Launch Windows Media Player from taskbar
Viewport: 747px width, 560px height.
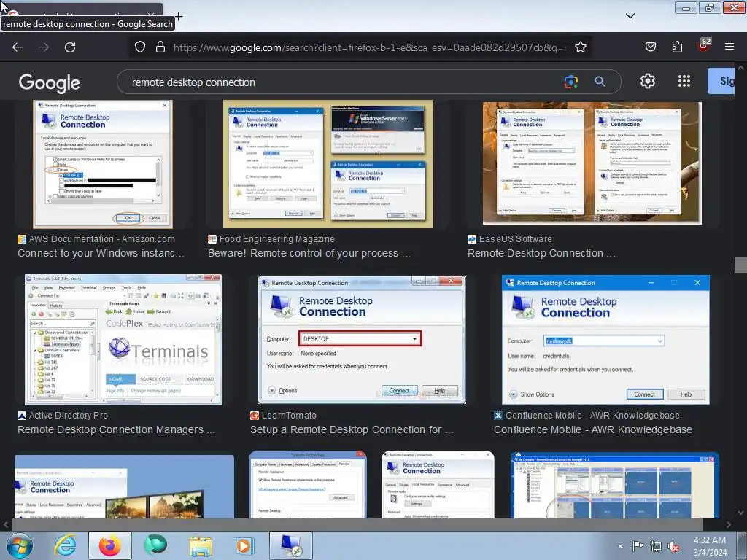point(245,545)
